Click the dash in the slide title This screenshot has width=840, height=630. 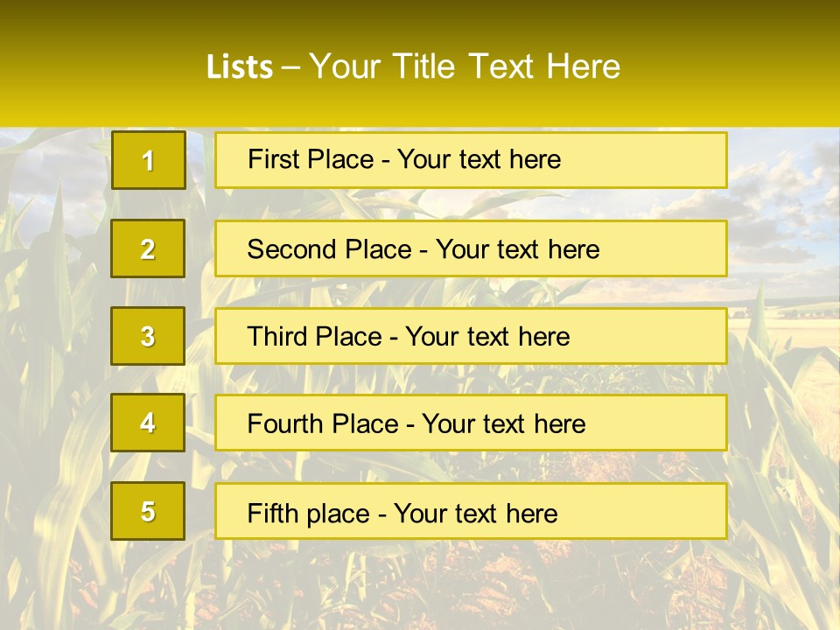[290, 68]
